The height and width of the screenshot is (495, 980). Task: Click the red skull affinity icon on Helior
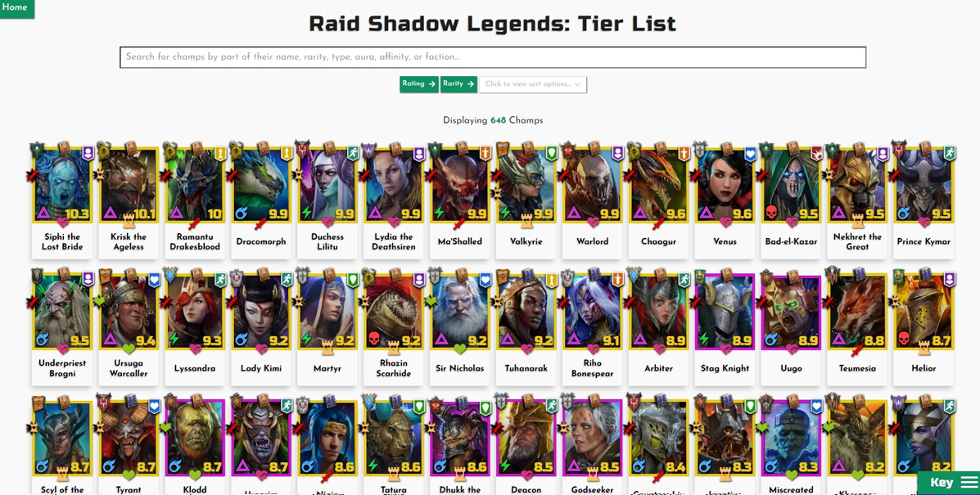pos(905,340)
